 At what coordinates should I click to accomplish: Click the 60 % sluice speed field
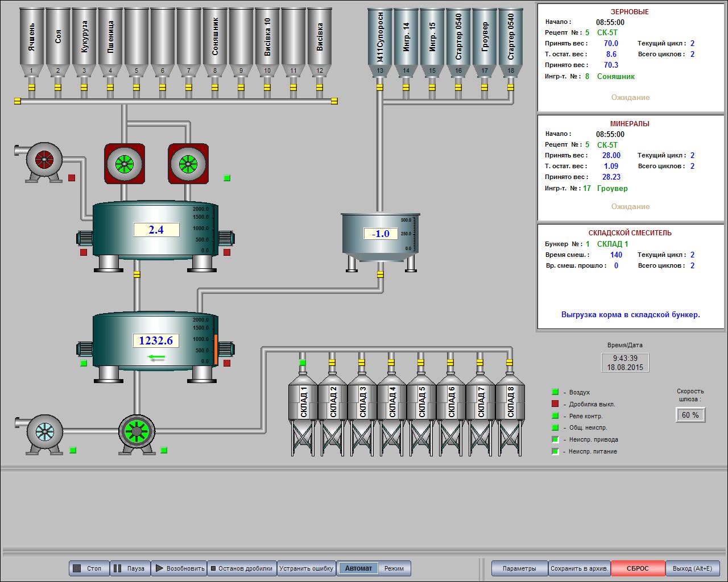690,415
